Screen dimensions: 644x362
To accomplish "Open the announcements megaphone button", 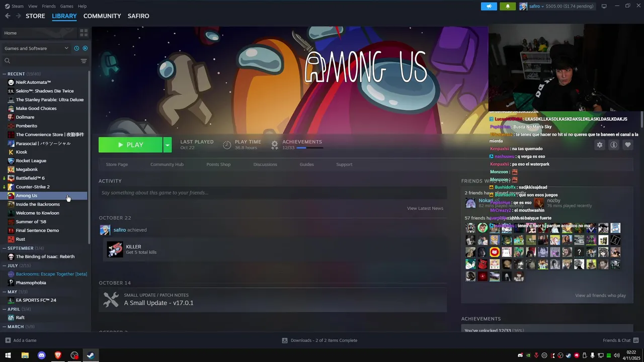I will [489, 6].
